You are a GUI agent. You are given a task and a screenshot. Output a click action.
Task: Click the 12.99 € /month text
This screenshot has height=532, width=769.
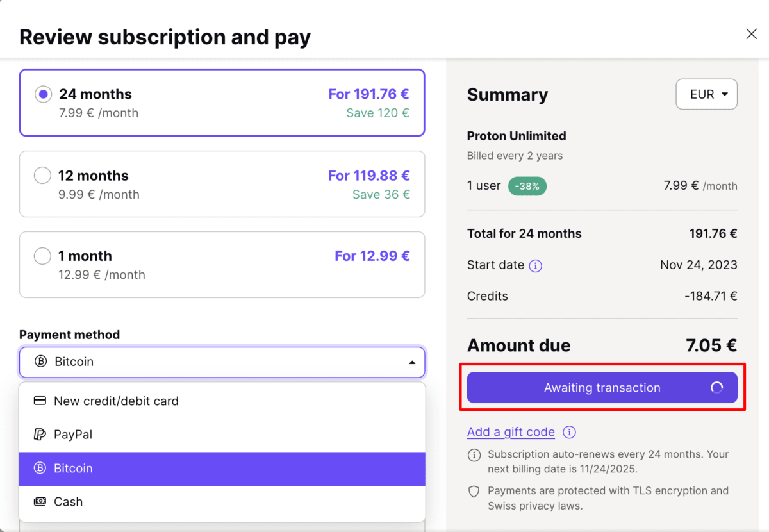tap(102, 275)
